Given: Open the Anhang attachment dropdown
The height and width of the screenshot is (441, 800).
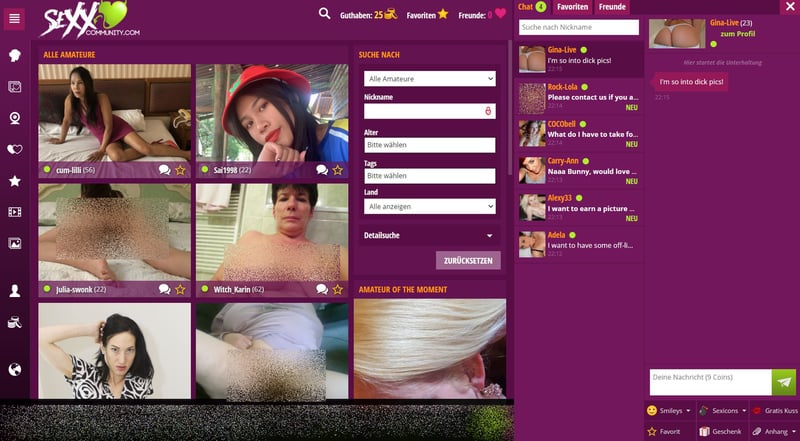Looking at the screenshot, I should click(774, 431).
